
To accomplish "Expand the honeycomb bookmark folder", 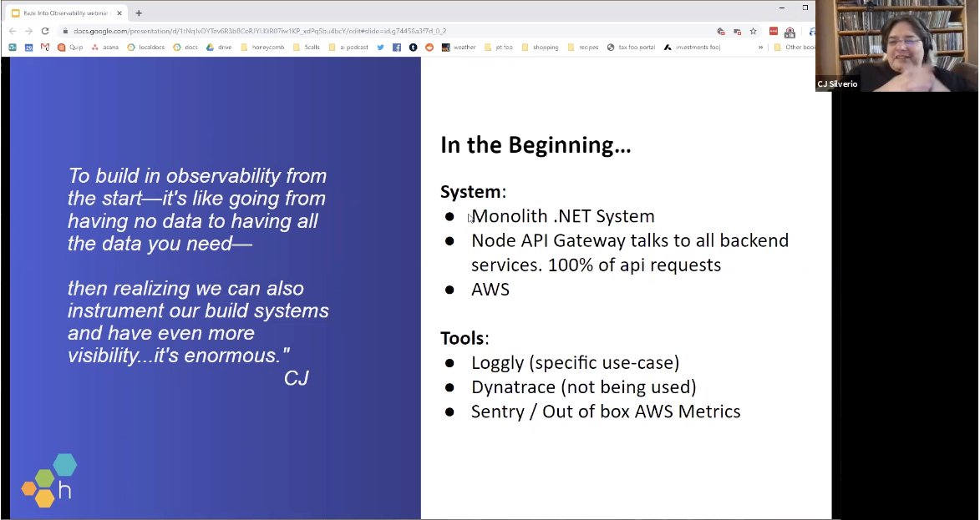I will 262,47.
